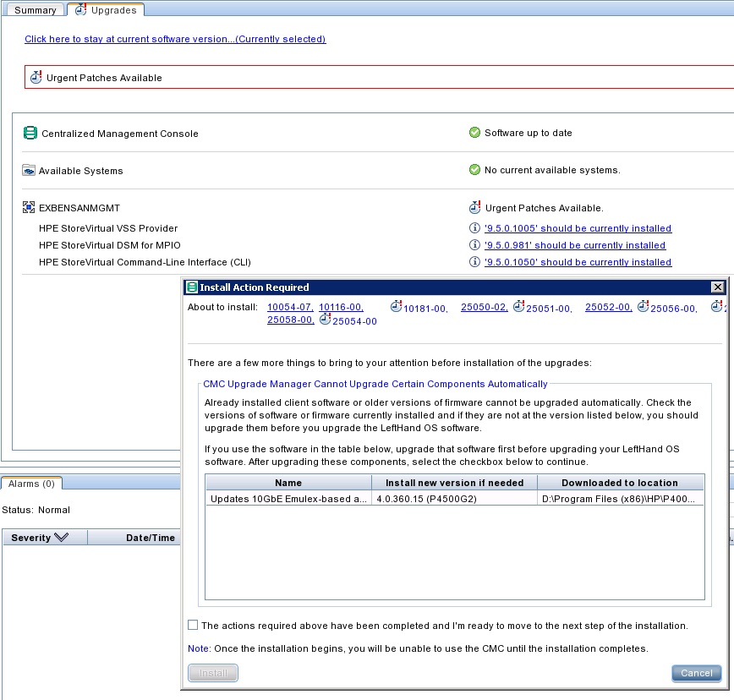Click the Install button
The height and width of the screenshot is (700, 734).
click(213, 673)
